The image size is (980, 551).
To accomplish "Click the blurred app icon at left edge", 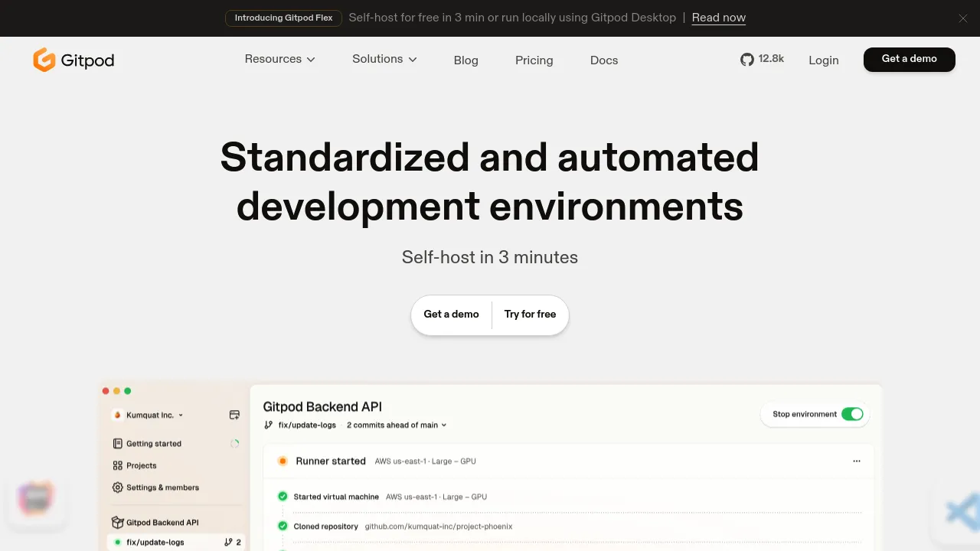I will click(37, 499).
